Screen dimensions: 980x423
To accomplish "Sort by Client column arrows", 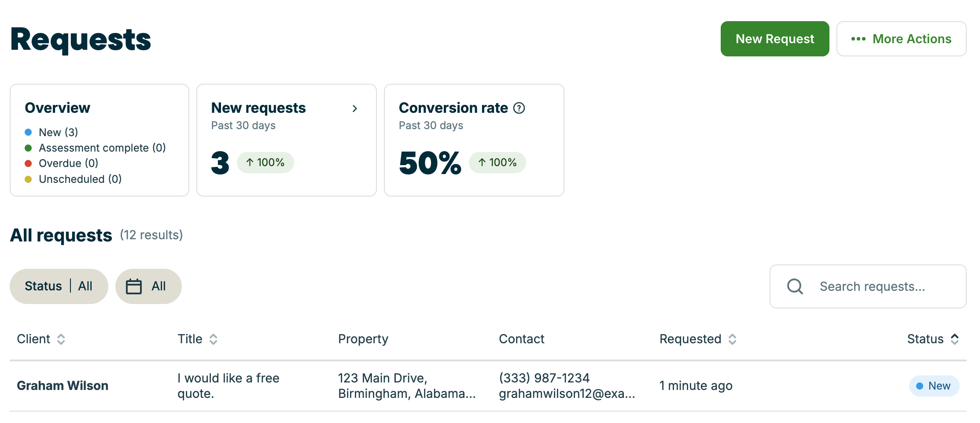I will coord(61,339).
